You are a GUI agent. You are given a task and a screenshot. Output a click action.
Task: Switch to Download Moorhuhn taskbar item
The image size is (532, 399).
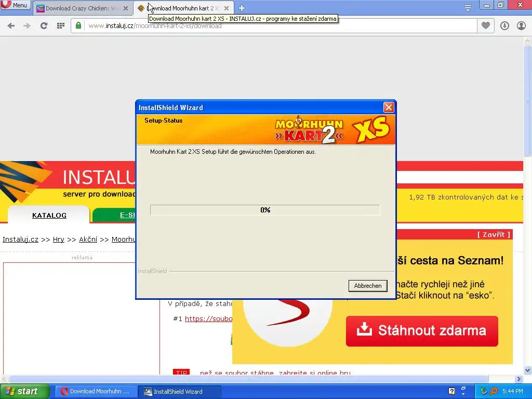[x=95, y=391]
